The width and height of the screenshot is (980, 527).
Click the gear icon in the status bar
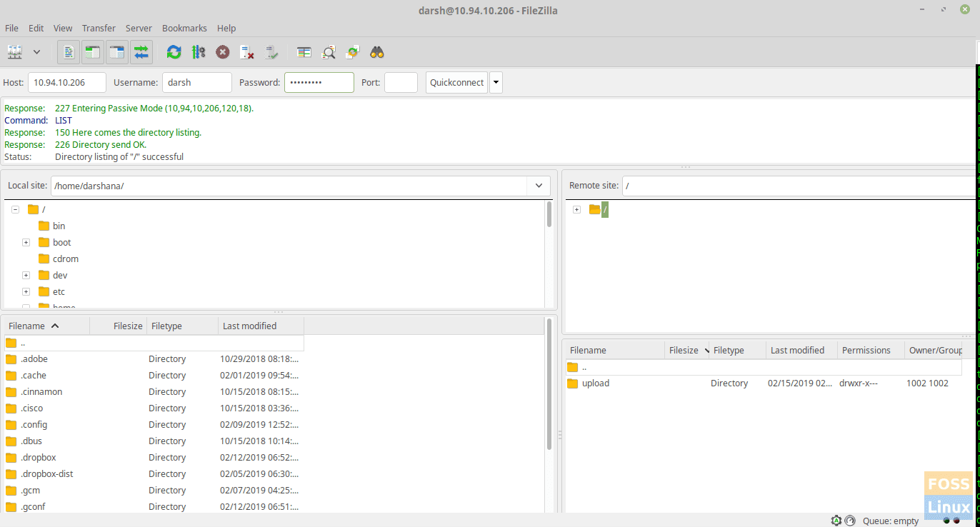pos(836,521)
